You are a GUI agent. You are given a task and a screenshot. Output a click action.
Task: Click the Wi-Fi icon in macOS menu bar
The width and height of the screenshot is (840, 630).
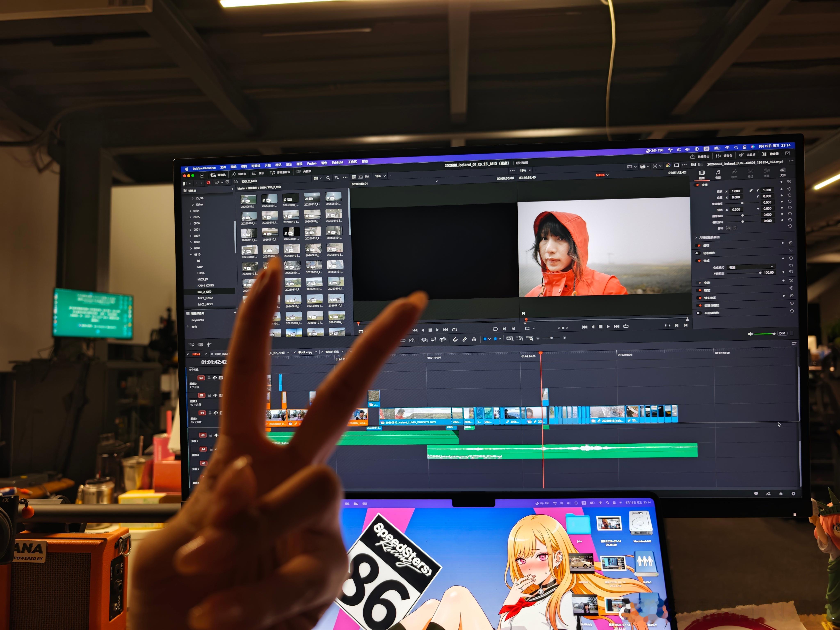[x=727, y=147]
